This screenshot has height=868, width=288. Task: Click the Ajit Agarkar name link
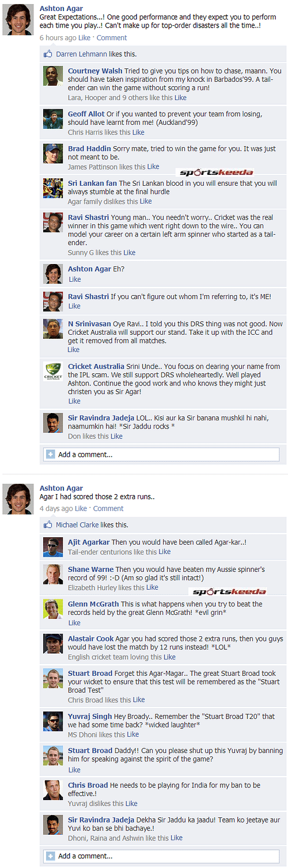click(89, 542)
